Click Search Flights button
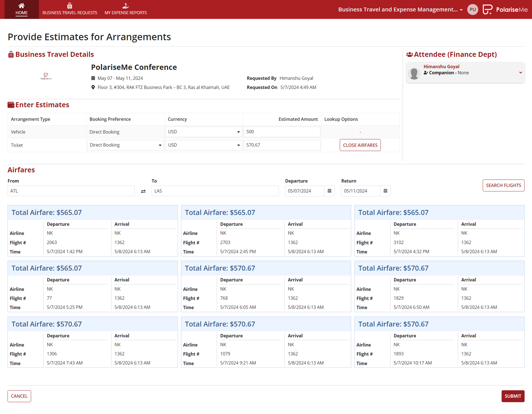Viewport: 532px width, 414px height. click(503, 185)
